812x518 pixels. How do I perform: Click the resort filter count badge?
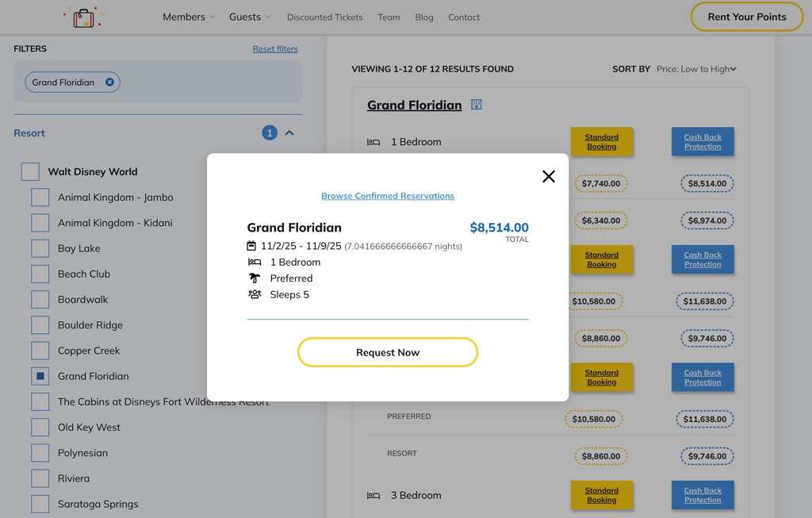pyautogui.click(x=270, y=133)
